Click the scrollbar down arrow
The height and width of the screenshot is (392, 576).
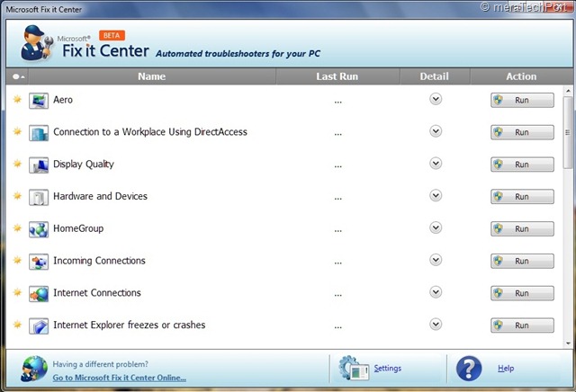tap(568, 343)
